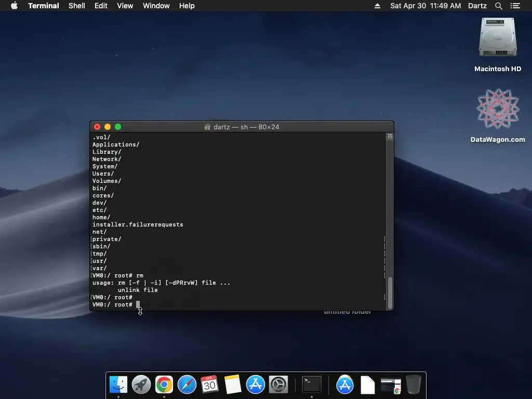Open the Apple menu
This screenshot has width=532, height=399.
coord(14,6)
